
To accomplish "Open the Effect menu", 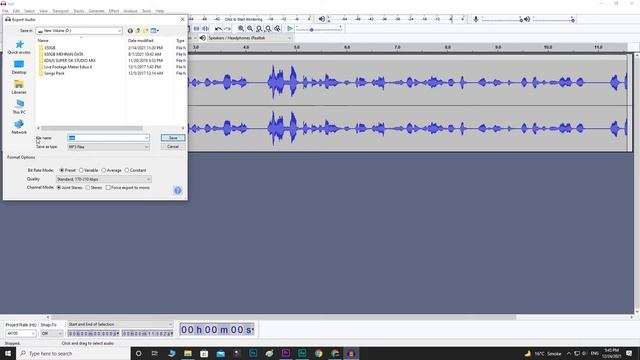I will tap(114, 11).
